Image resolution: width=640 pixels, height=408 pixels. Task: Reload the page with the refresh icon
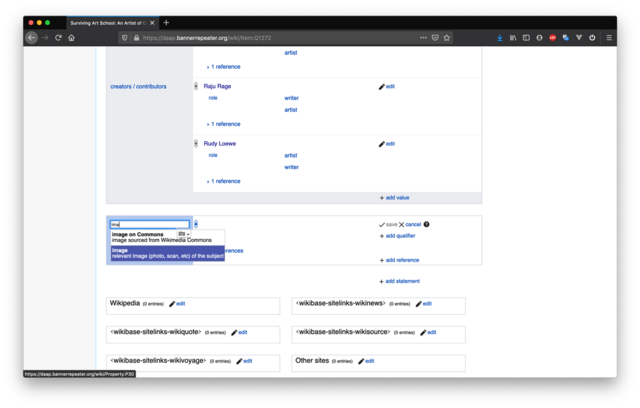click(58, 38)
